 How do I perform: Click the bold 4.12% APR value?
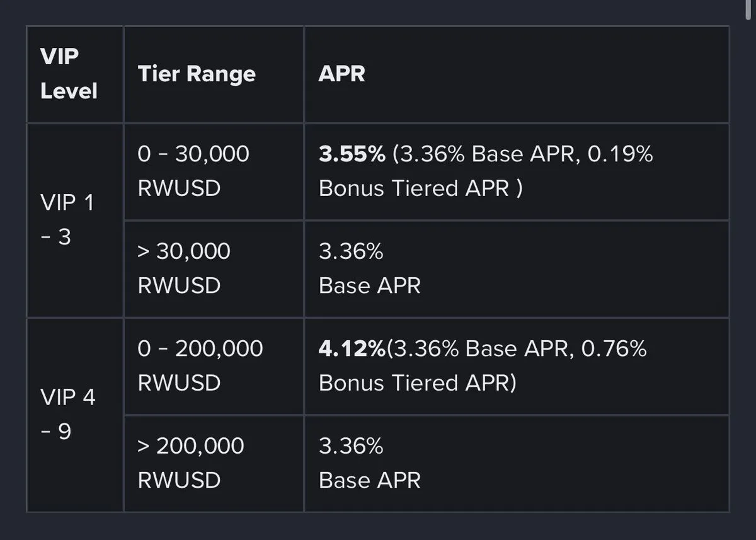point(352,348)
